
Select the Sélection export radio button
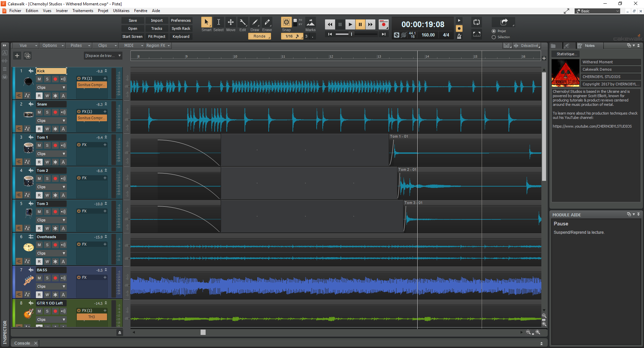pyautogui.click(x=494, y=37)
